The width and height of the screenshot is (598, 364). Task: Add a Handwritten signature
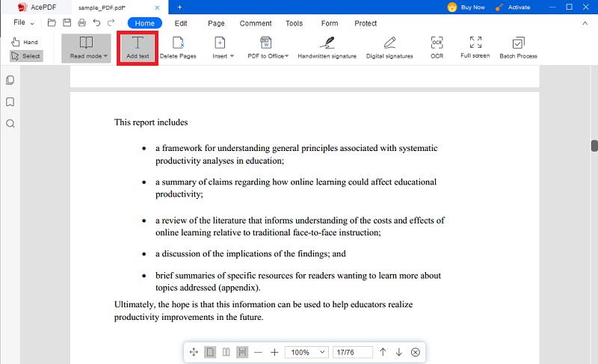(x=327, y=48)
